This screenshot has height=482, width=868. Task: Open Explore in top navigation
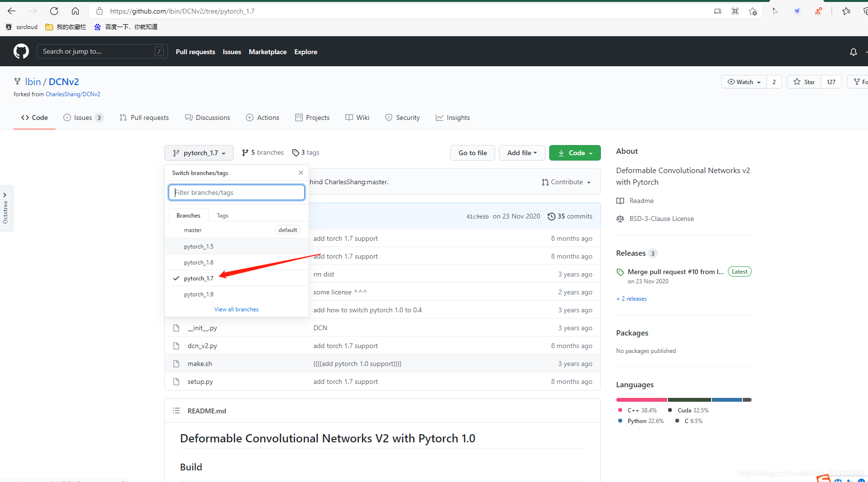point(306,52)
